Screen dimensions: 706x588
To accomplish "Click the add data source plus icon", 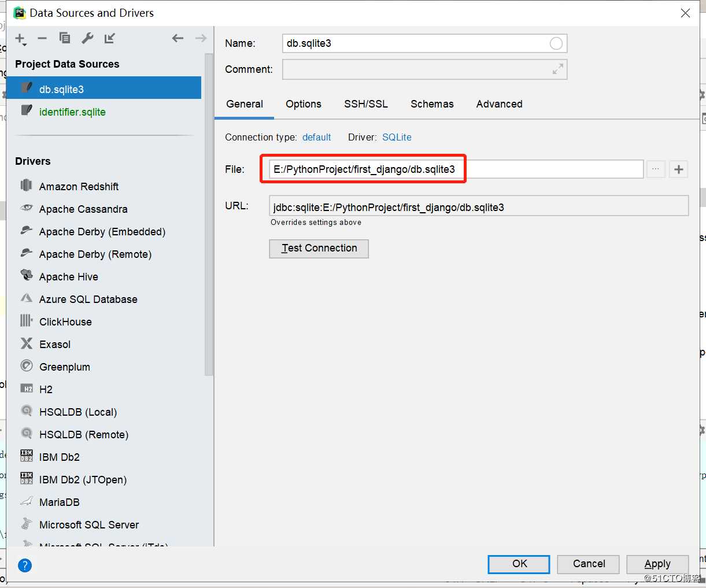I will point(20,39).
